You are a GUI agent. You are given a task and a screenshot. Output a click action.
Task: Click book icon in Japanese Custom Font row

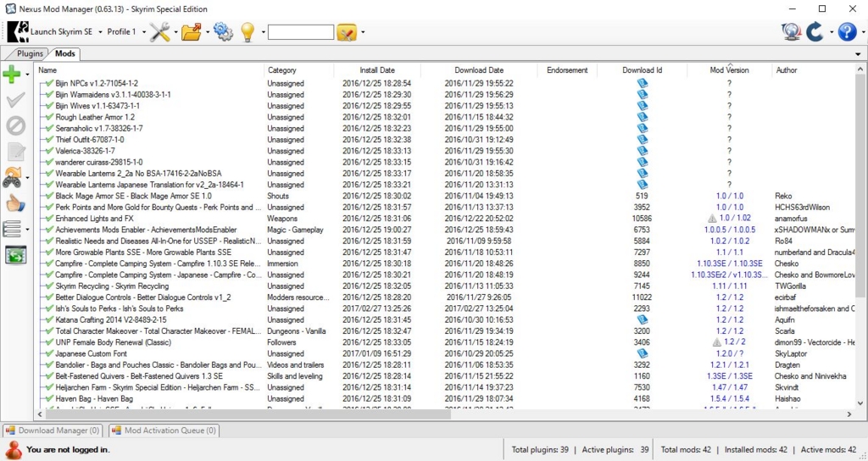tap(643, 353)
